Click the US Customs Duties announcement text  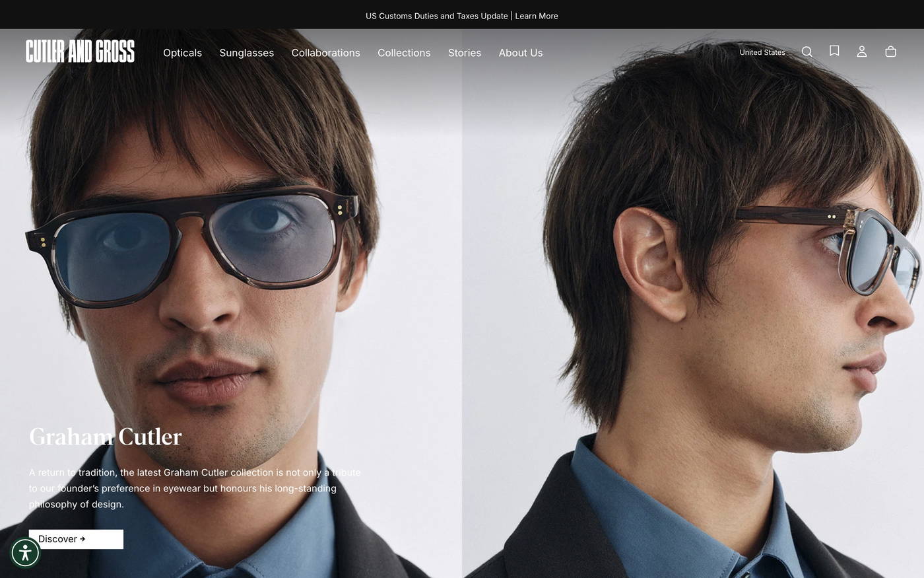[436, 16]
